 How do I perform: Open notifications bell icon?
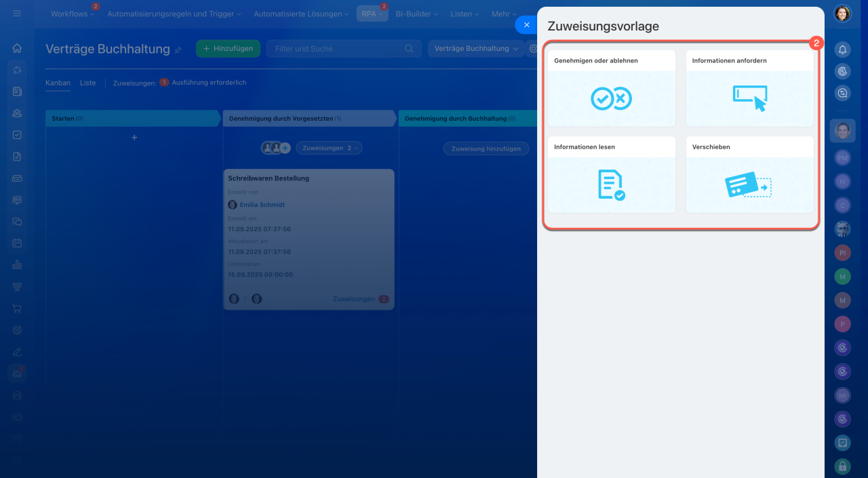[842, 49]
